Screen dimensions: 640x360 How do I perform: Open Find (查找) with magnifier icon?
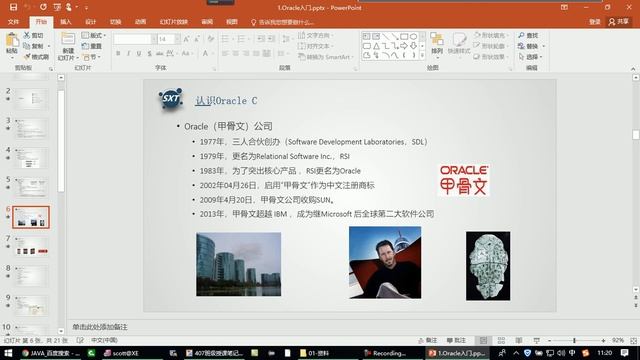point(528,36)
